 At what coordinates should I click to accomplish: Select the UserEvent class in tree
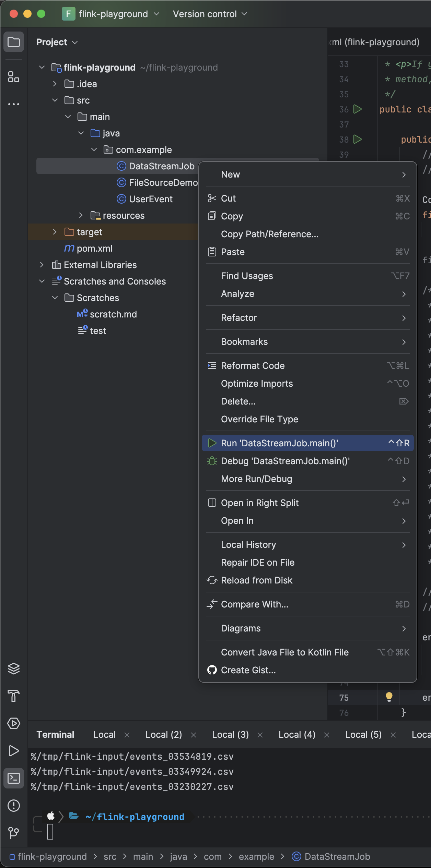(x=144, y=199)
